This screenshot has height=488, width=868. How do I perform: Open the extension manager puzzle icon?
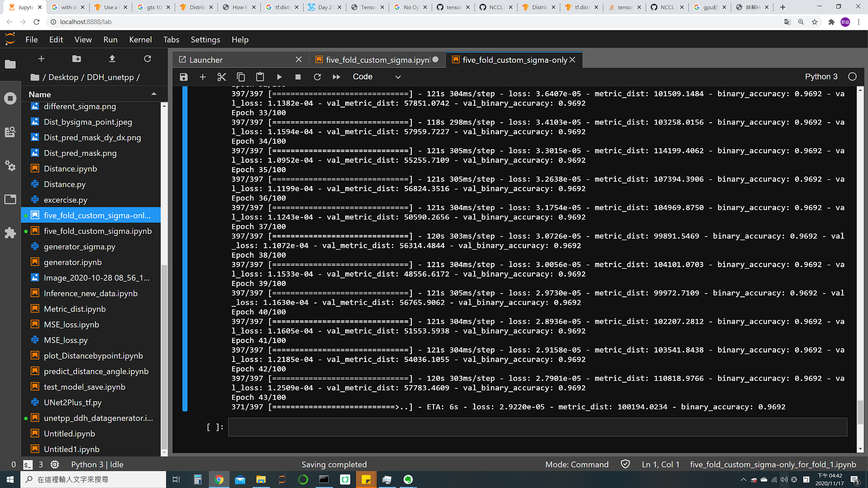[x=10, y=233]
